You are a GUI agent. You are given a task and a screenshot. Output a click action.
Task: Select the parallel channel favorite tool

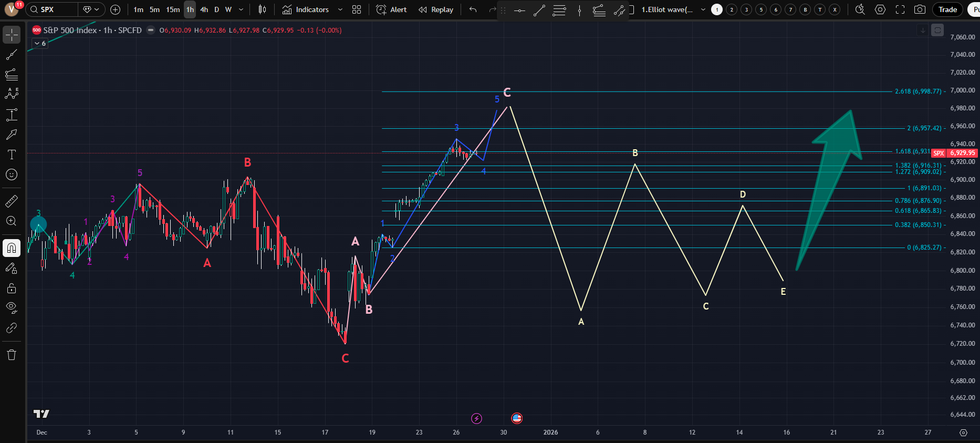tap(619, 10)
